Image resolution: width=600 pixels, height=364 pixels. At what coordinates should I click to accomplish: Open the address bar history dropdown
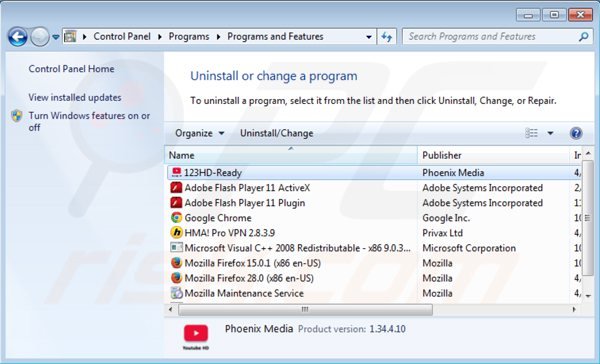point(368,37)
